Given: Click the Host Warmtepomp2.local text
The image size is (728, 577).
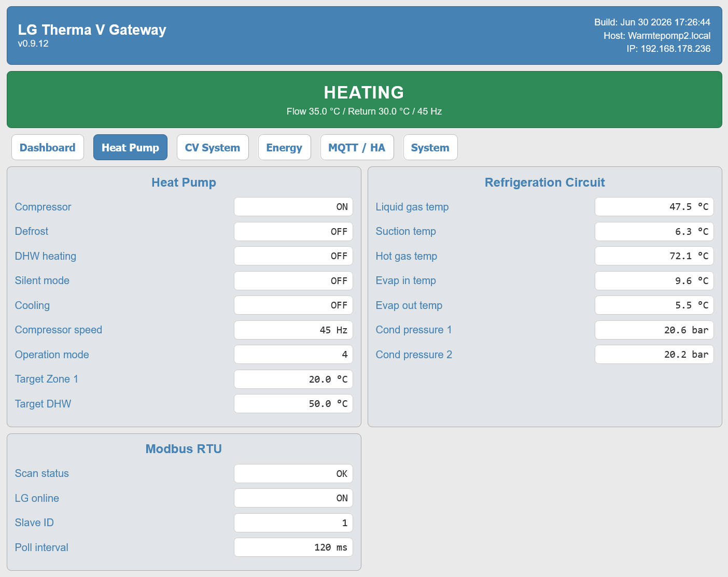Looking at the screenshot, I should pos(657,36).
